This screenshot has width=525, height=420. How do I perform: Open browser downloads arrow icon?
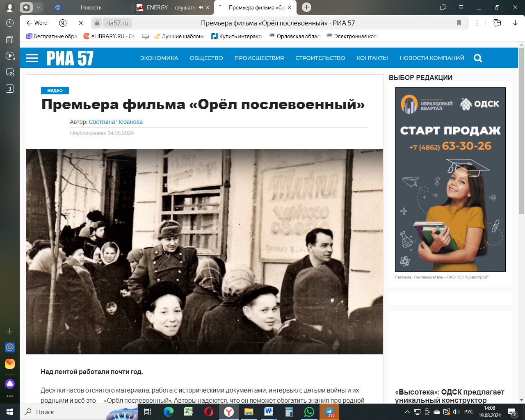[x=515, y=23]
